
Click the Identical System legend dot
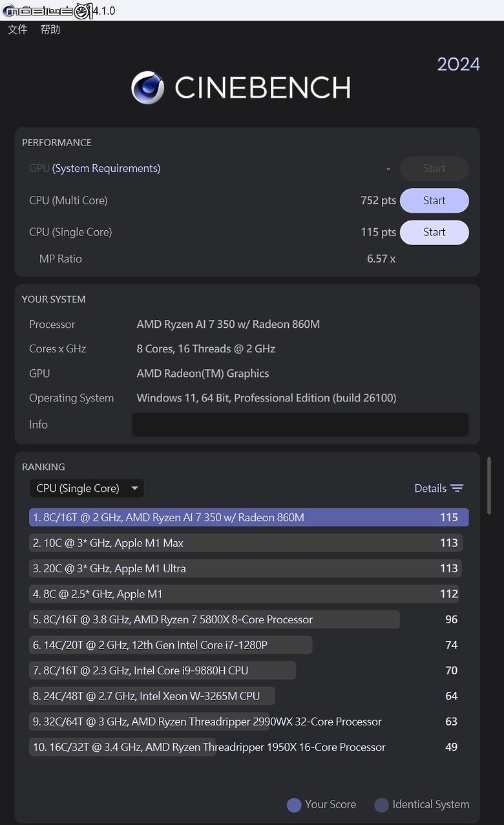click(x=381, y=805)
